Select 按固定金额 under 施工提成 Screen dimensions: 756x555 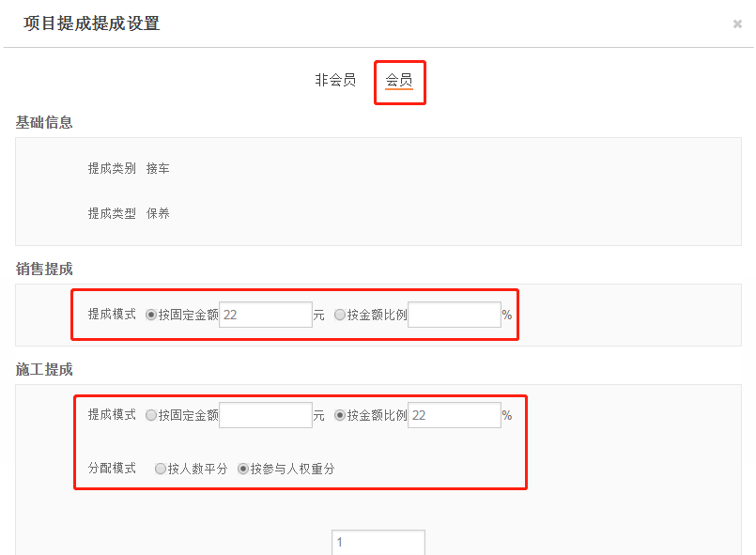click(152, 415)
